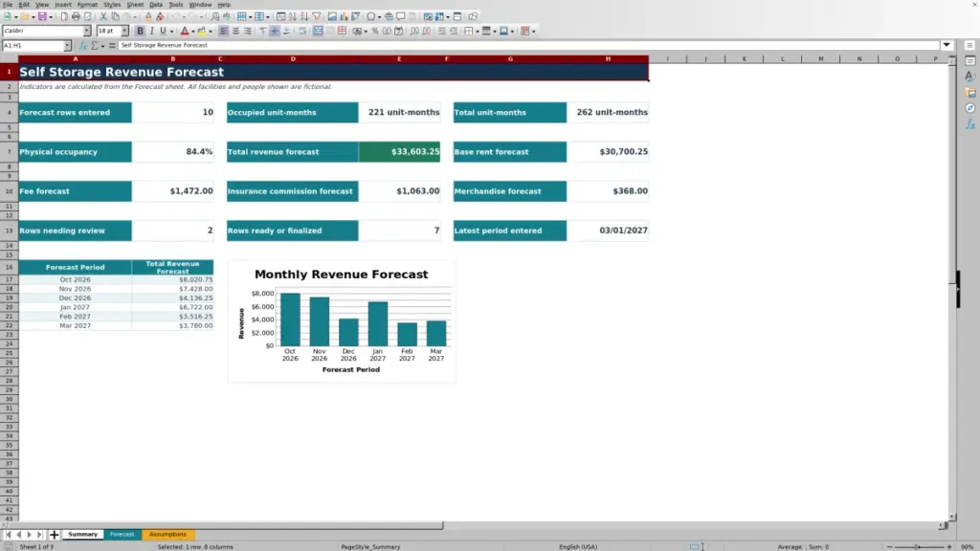Click the AutoFilter funnel icon
The width and height of the screenshot is (980, 551).
point(316,16)
